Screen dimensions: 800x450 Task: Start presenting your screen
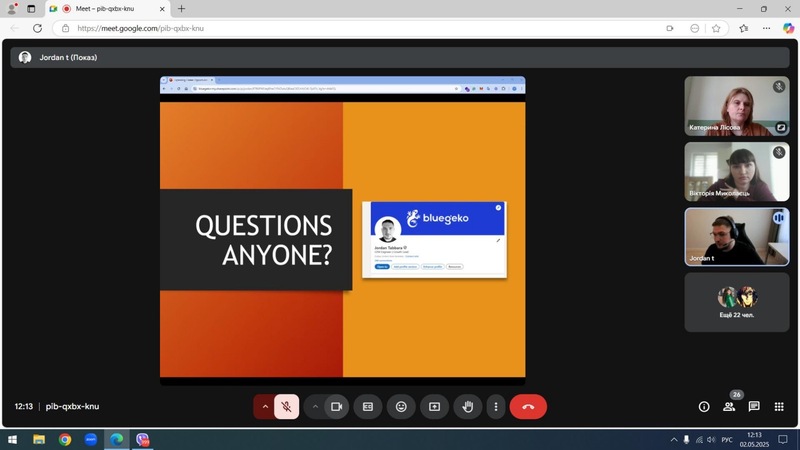tap(434, 407)
